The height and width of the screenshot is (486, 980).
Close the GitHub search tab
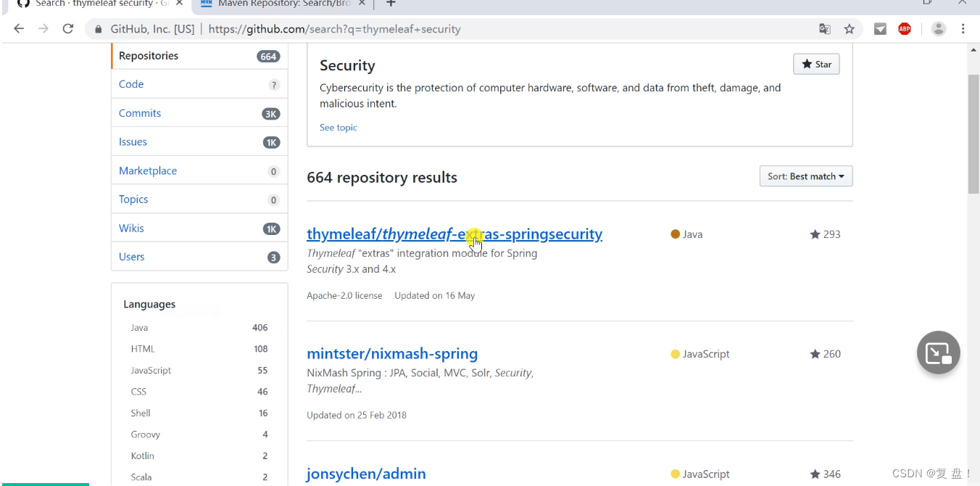(180, 4)
